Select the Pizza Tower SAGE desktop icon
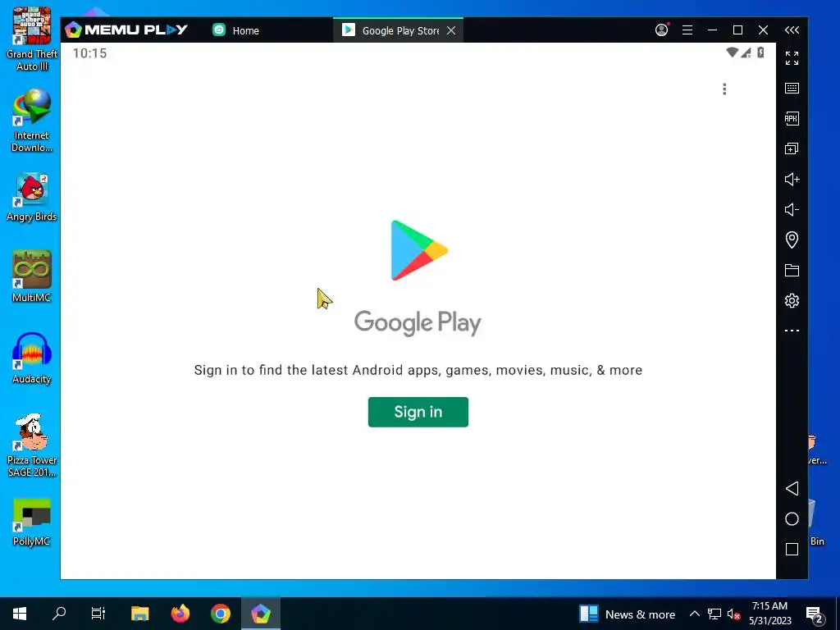The image size is (840, 630). [x=32, y=445]
